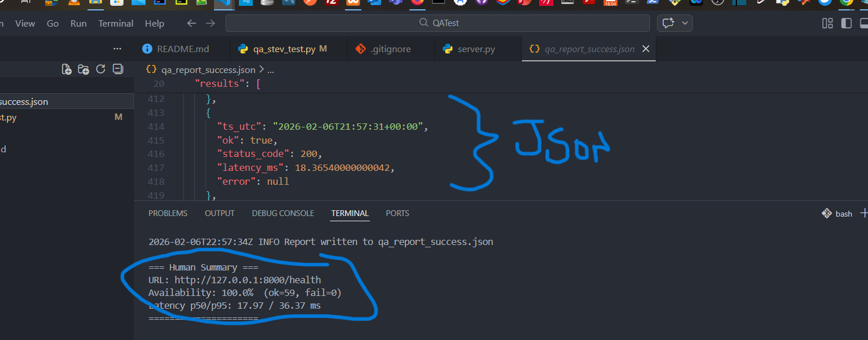The width and height of the screenshot is (868, 340).
Task: Toggle the bottom panel visibility
Action: (x=864, y=23)
